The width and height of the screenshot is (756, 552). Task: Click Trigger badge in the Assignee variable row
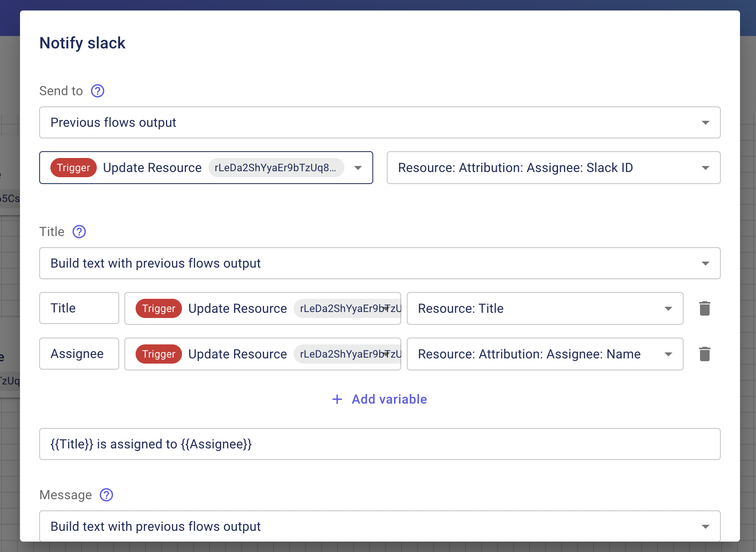(159, 354)
